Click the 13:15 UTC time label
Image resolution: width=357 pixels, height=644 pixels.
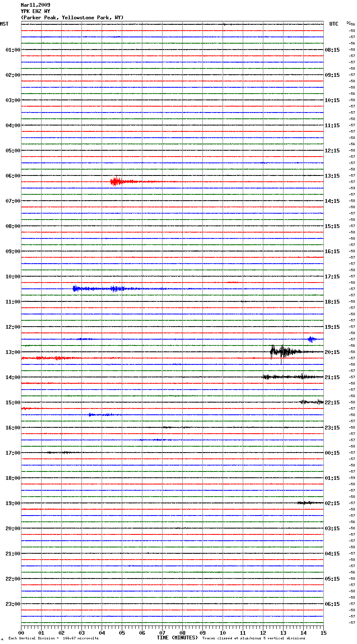click(x=332, y=176)
